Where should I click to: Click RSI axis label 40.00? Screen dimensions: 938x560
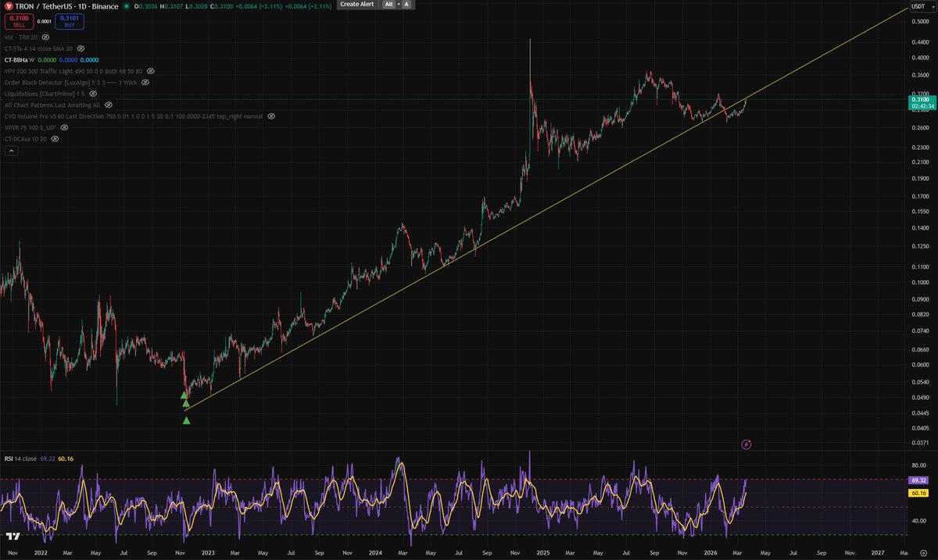(919, 520)
